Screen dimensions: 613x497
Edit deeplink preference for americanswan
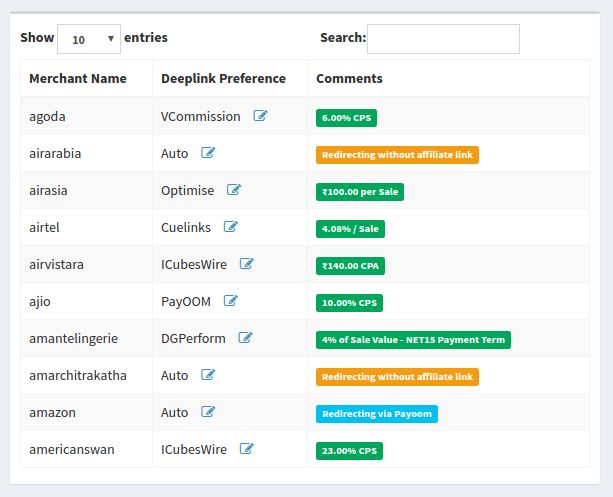(x=247, y=449)
